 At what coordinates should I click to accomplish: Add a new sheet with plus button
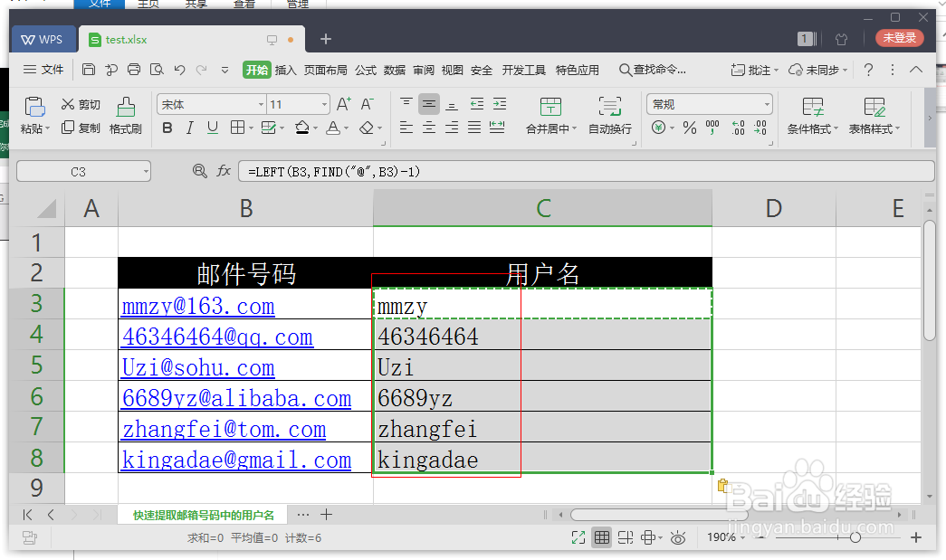[x=326, y=514]
